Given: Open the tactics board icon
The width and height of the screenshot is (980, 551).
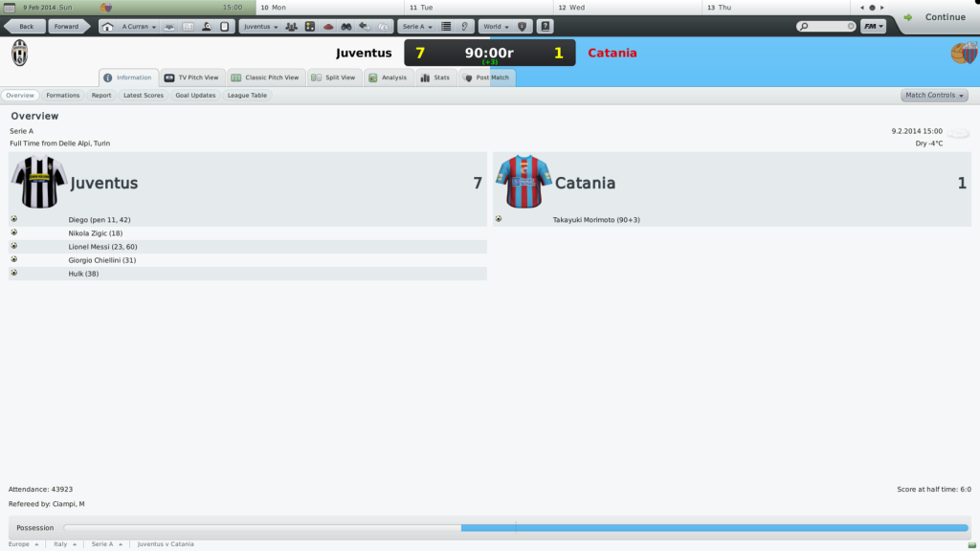Looking at the screenshot, I should 310,27.
